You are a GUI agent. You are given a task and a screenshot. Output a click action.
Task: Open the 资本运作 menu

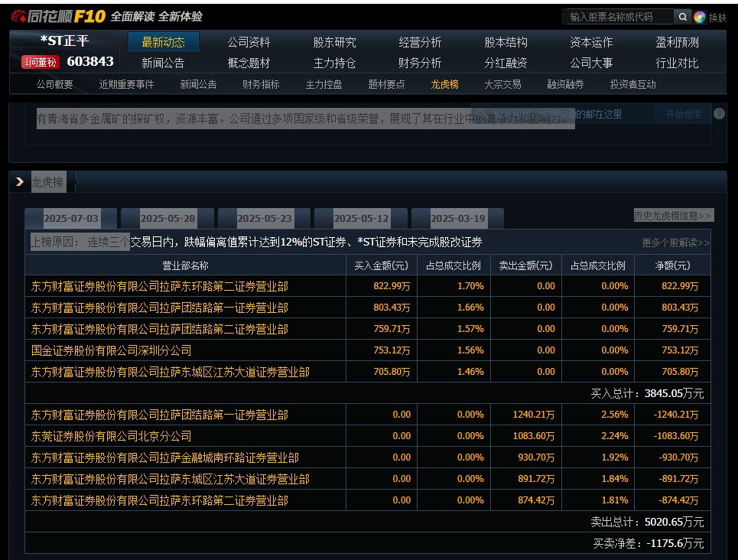(x=591, y=42)
